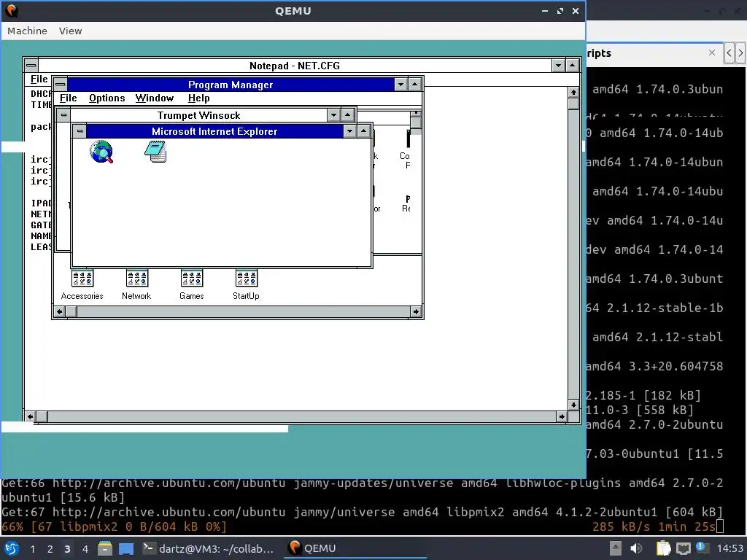Open Notepad File menu

click(39, 79)
